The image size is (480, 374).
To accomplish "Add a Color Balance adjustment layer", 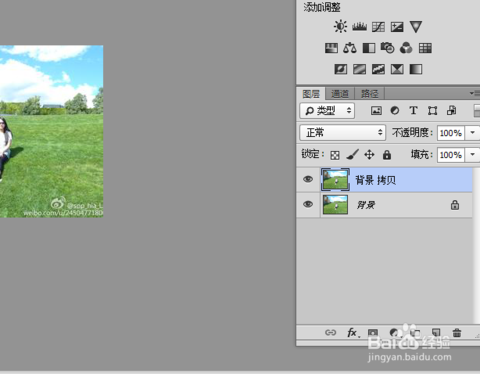I will click(x=350, y=48).
